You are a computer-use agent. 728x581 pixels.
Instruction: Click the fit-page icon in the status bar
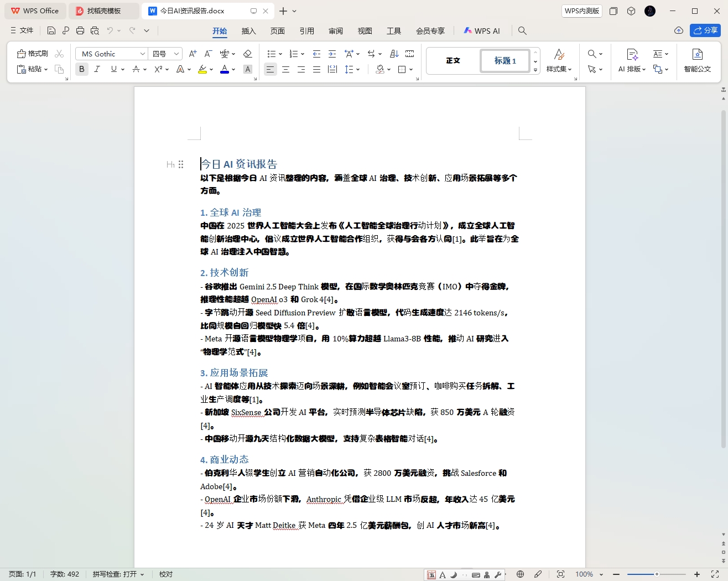(x=560, y=574)
